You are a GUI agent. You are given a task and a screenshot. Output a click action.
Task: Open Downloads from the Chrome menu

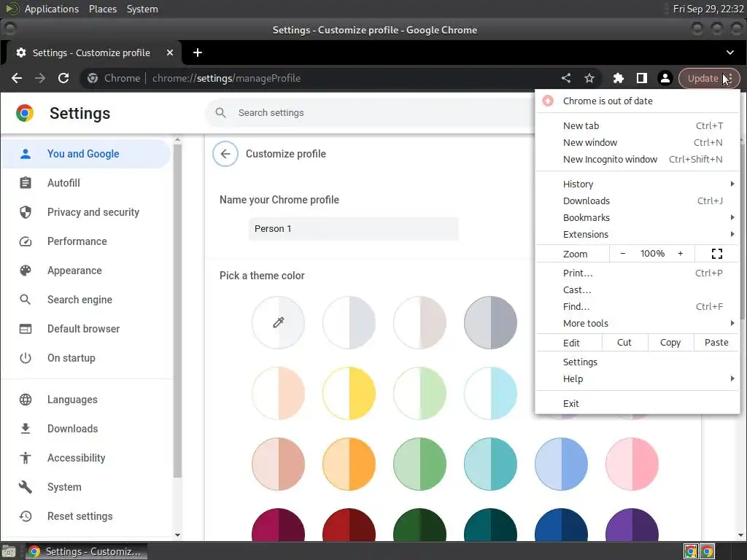(x=638, y=201)
